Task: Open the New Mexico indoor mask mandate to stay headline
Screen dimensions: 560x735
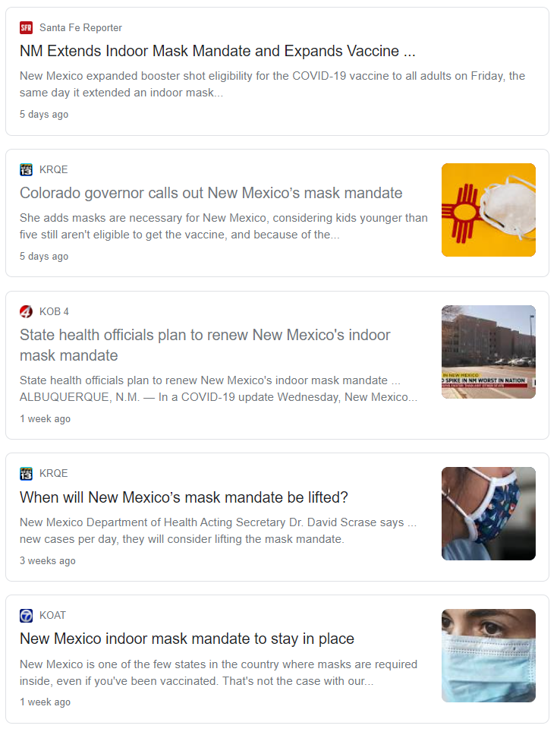Action: click(187, 639)
